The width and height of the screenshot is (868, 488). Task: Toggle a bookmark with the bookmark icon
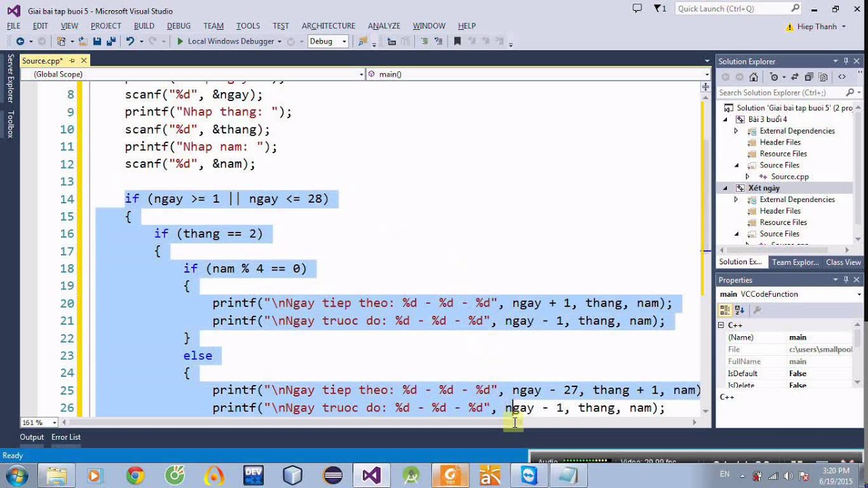click(457, 41)
